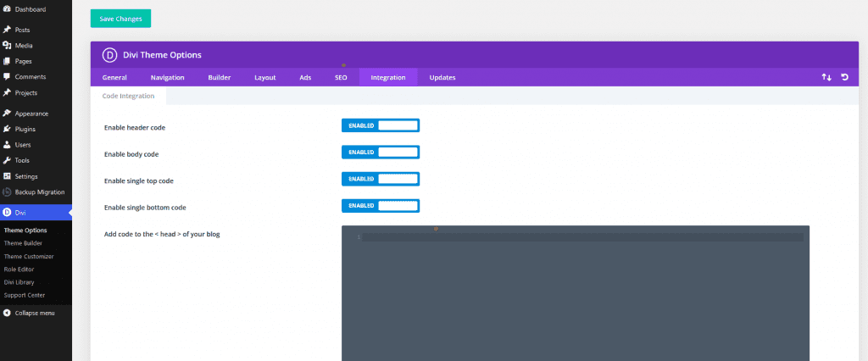Toggle Enable single top code
The image size is (868, 361).
click(381, 179)
